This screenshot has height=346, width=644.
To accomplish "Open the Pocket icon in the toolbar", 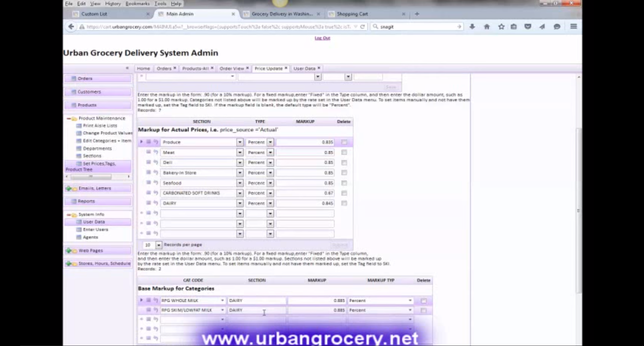I will tap(528, 27).
